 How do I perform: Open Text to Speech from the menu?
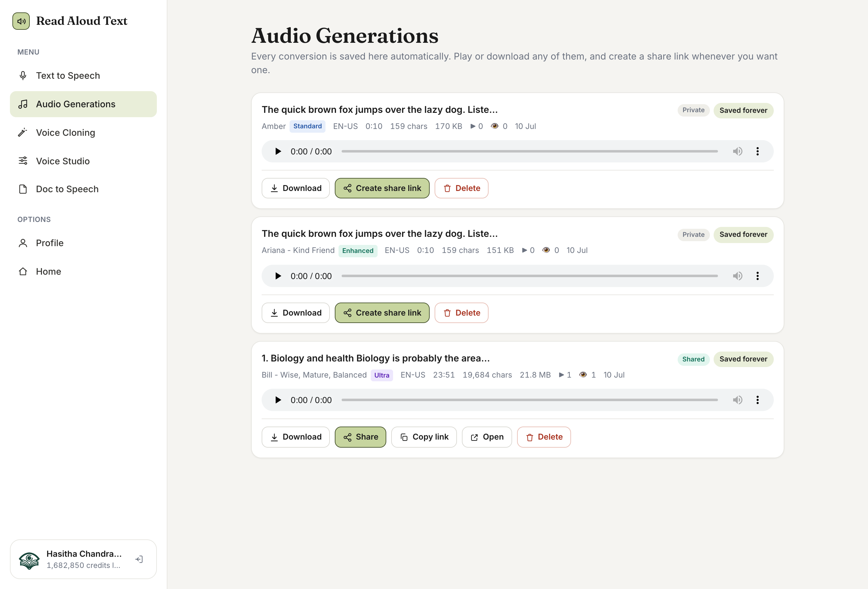(83, 75)
